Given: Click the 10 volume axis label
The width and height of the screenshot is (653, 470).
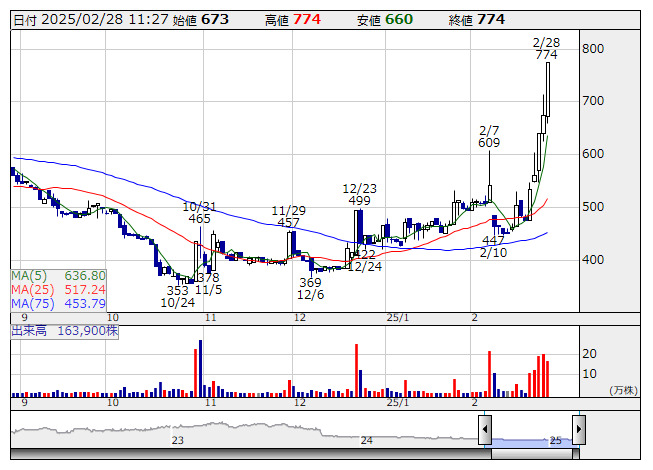Looking at the screenshot, I should tap(589, 374).
